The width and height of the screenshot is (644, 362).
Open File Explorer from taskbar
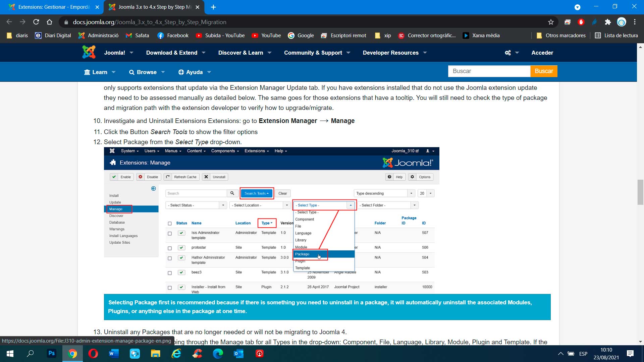156,354
